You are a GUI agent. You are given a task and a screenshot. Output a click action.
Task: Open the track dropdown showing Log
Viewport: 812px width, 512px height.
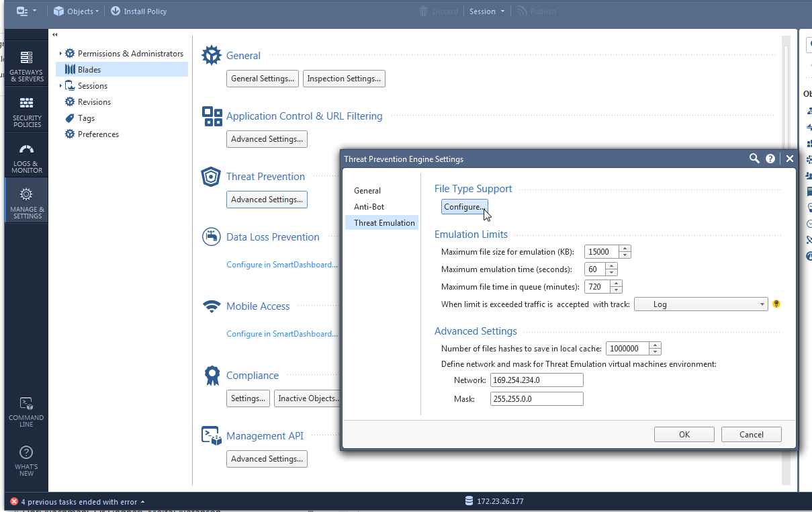pyautogui.click(x=701, y=304)
